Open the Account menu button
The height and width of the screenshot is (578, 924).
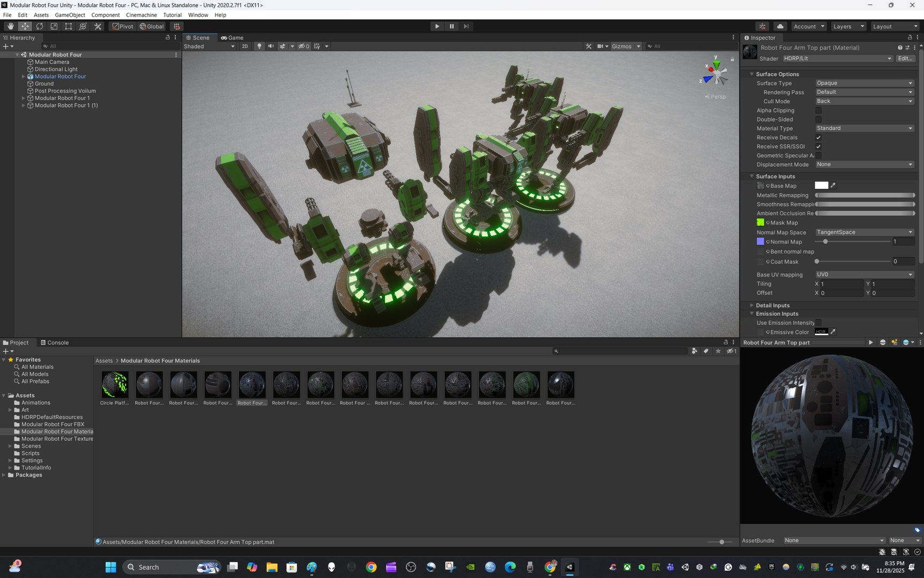(x=809, y=26)
